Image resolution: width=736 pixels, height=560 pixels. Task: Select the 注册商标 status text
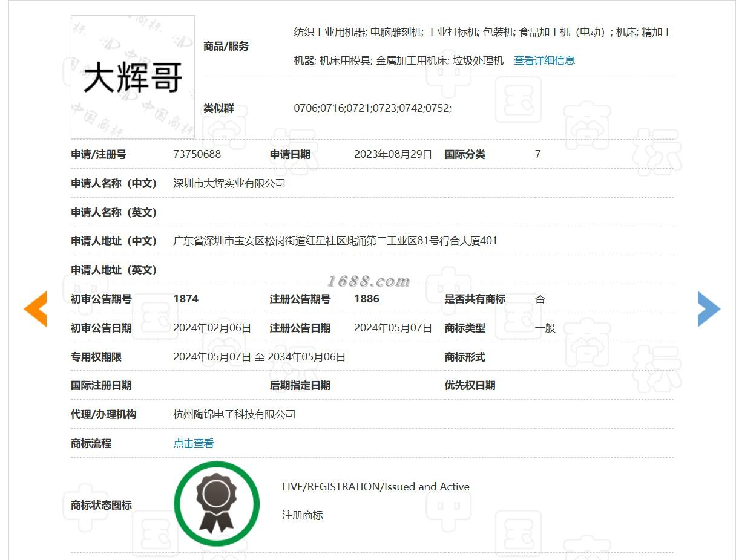[303, 515]
